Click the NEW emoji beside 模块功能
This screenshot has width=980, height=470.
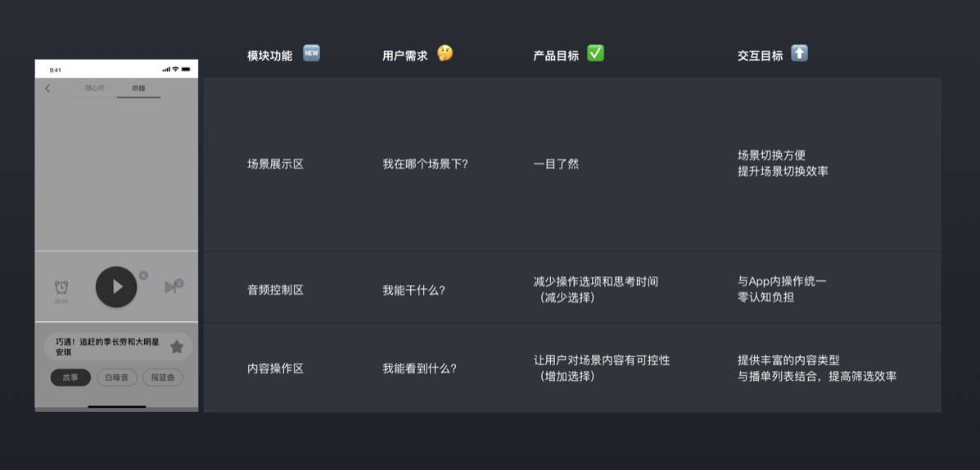[311, 54]
